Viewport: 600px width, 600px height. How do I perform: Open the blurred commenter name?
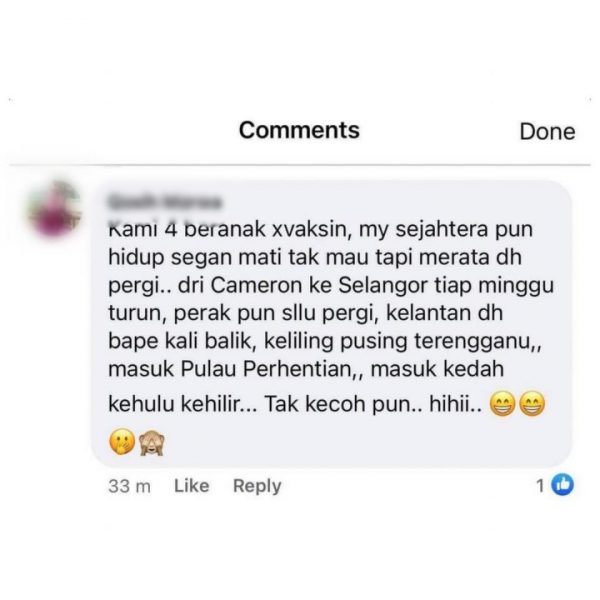(165, 202)
